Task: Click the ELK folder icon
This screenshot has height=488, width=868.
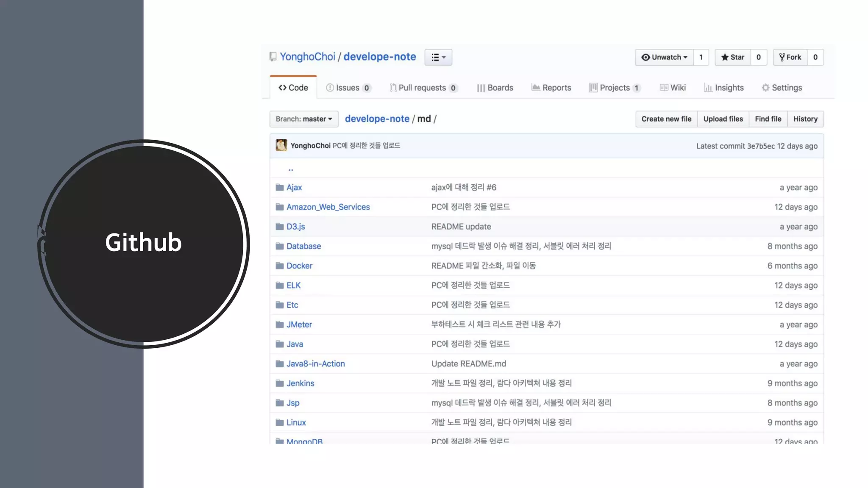Action: (x=280, y=286)
